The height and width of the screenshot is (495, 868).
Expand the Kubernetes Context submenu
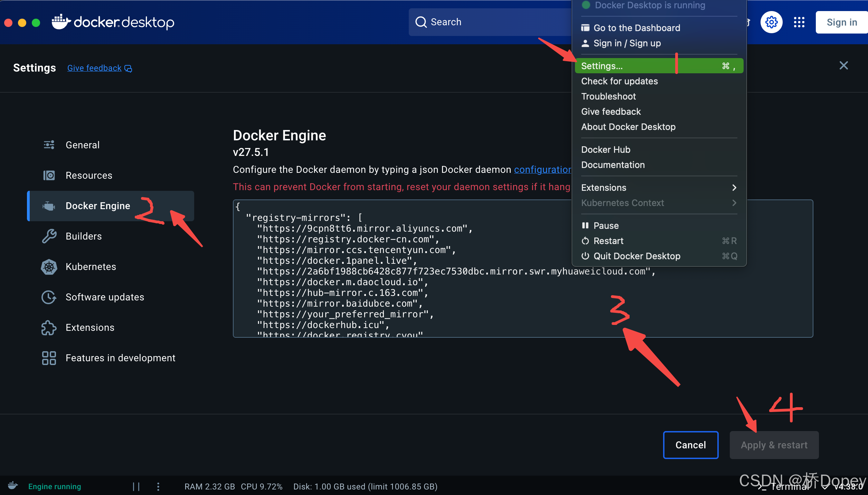pos(622,203)
